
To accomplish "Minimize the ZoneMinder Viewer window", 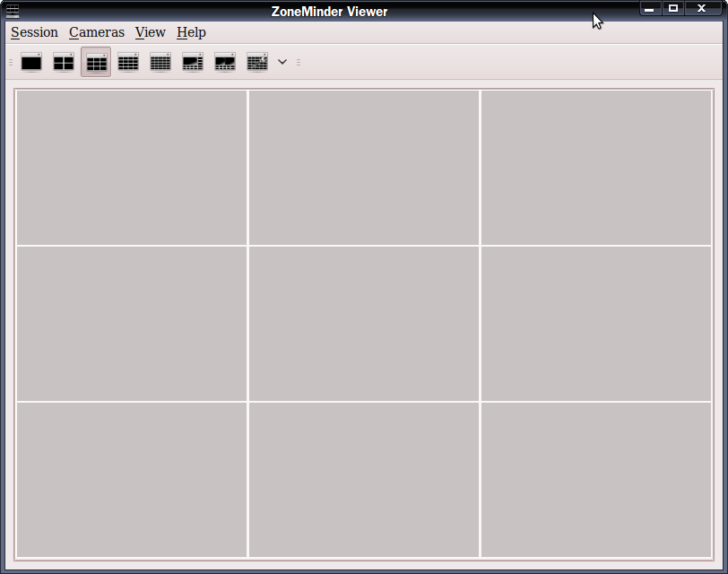I will (649, 9).
